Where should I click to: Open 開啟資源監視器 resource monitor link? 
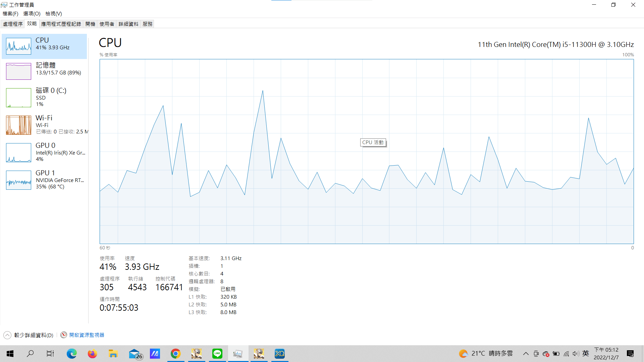(x=87, y=335)
